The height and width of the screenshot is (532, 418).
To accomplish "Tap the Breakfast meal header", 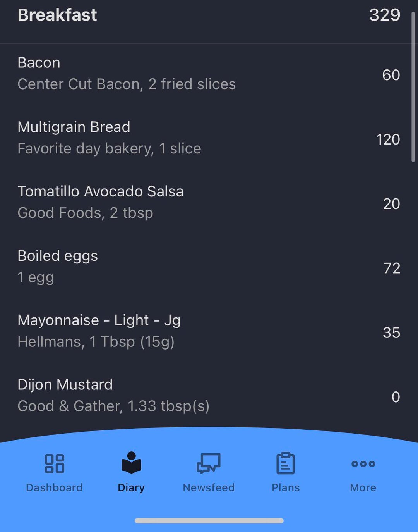I will tap(57, 15).
